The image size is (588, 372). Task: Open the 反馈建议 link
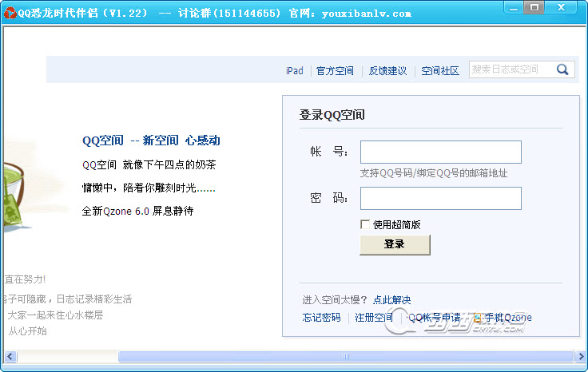(387, 70)
